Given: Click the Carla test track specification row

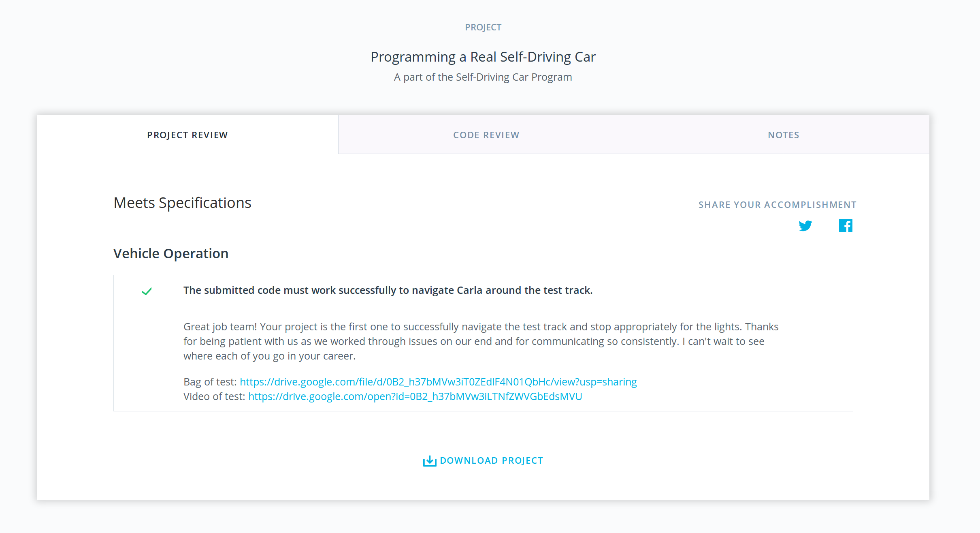Looking at the screenshot, I should coord(388,291).
